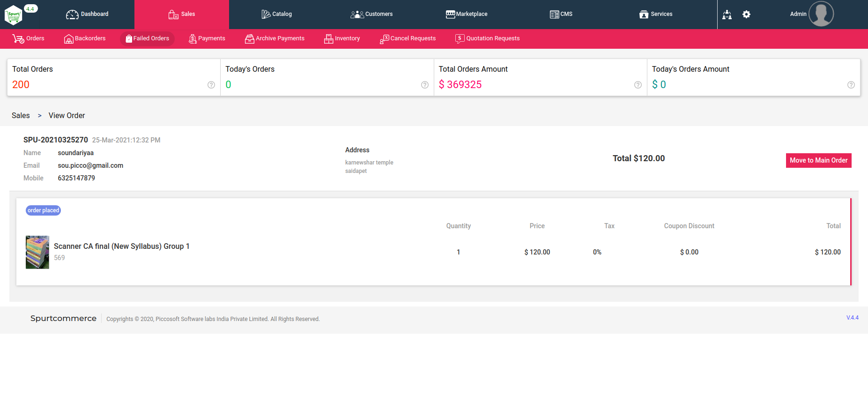Click address line kamewshar temple
This screenshot has width=868, height=396.
(369, 163)
